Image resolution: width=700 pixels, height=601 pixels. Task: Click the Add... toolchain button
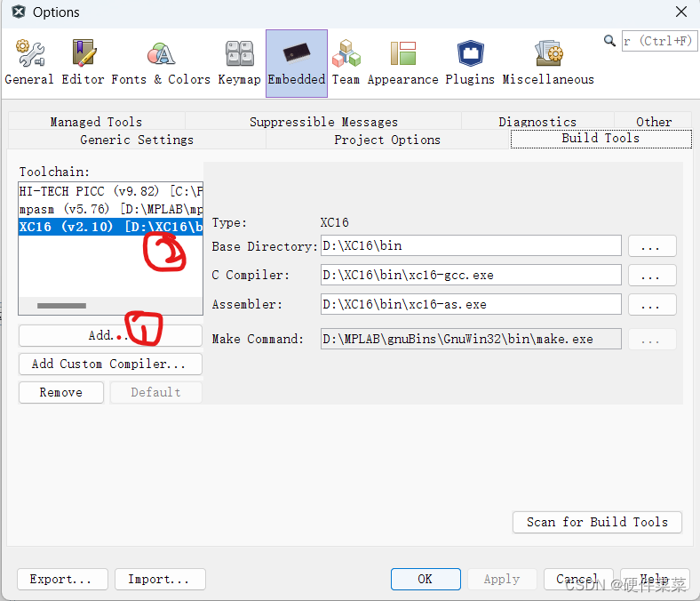(x=111, y=335)
